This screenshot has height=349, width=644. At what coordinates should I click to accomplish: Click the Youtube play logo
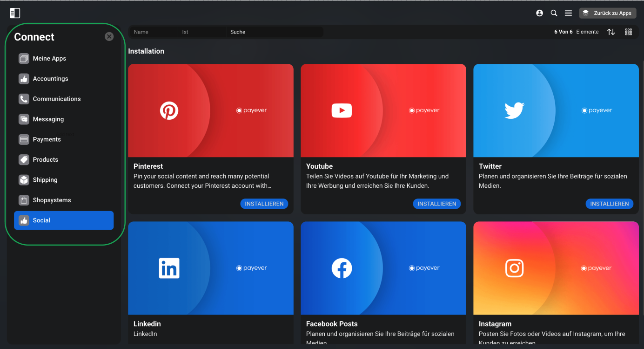tap(342, 110)
